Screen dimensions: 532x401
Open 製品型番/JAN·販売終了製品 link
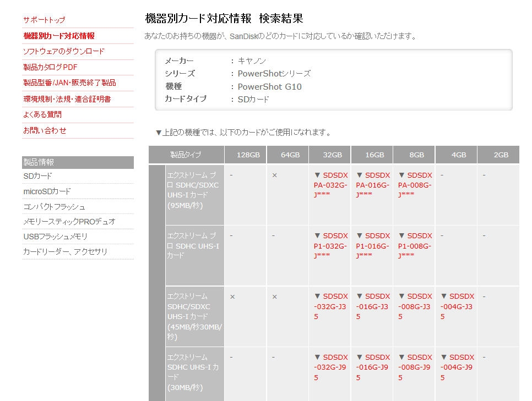[x=69, y=83]
